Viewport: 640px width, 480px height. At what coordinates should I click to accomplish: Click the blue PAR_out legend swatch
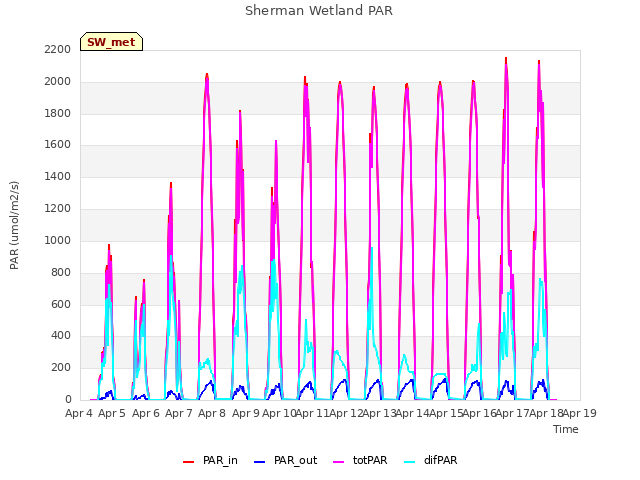(259, 462)
